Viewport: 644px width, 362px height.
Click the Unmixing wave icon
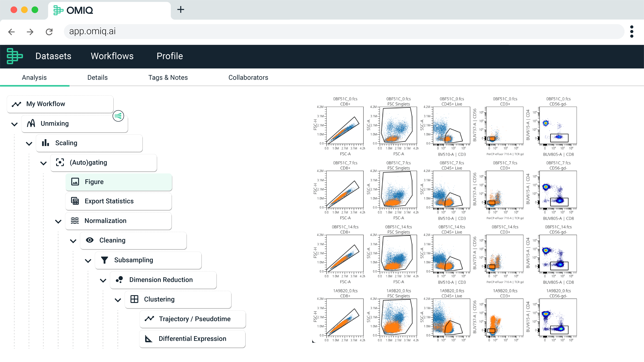tap(31, 123)
